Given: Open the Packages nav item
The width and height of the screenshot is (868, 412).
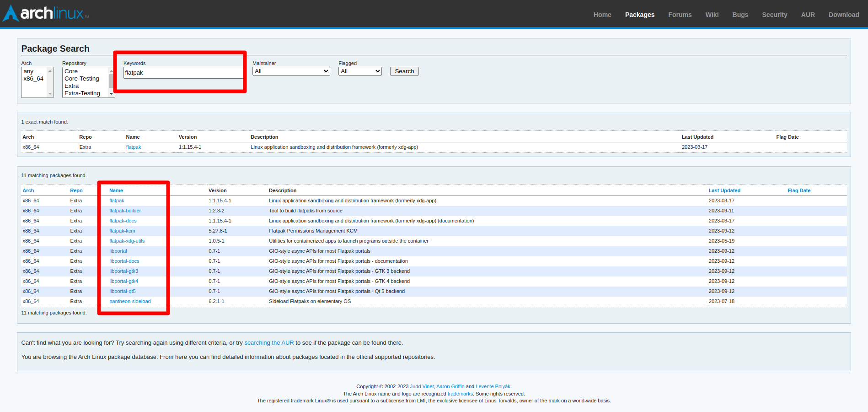Looking at the screenshot, I should pos(640,15).
